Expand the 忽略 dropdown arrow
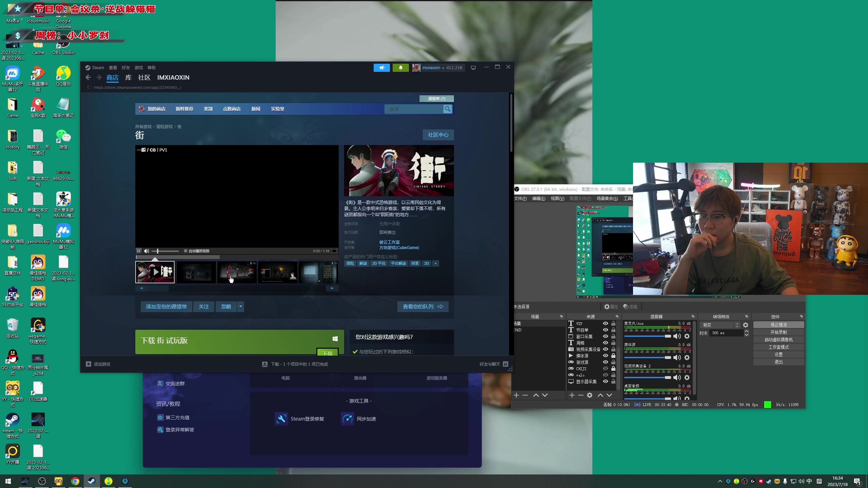Viewport: 868px width, 488px height. click(x=240, y=307)
